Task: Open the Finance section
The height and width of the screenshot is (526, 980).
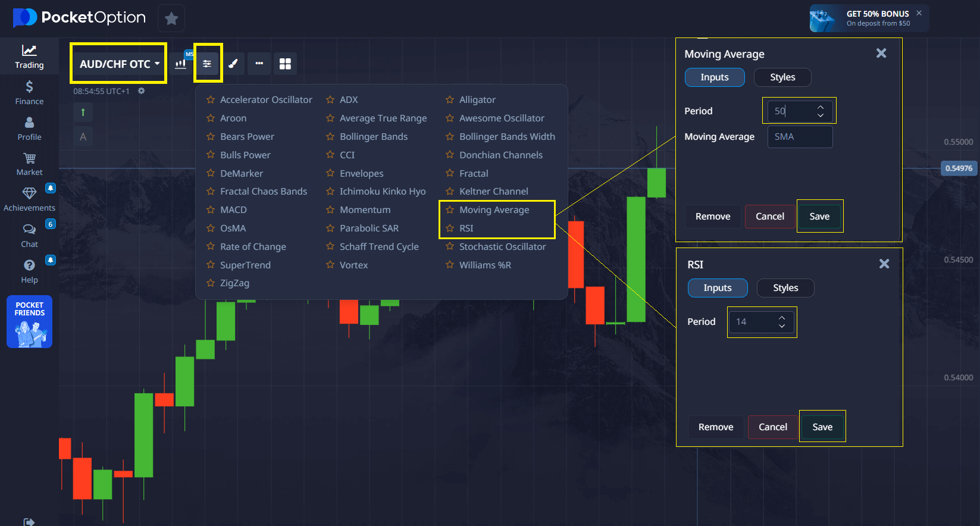Action: [29, 93]
